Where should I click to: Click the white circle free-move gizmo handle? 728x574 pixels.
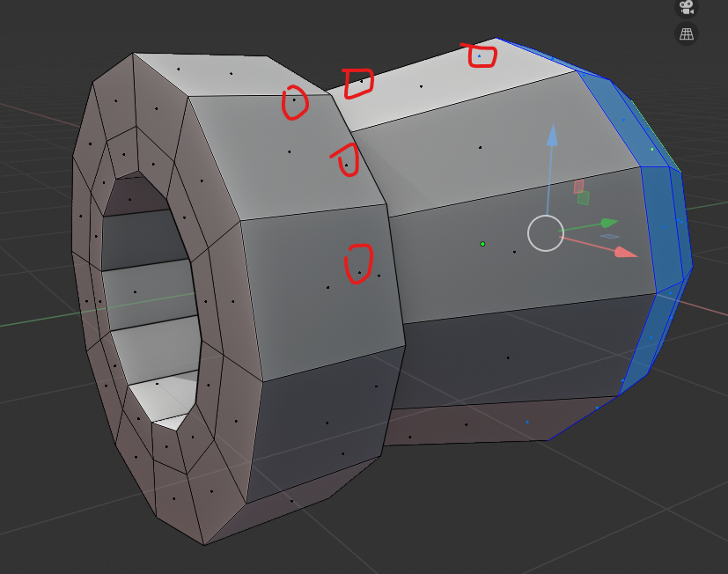click(546, 233)
